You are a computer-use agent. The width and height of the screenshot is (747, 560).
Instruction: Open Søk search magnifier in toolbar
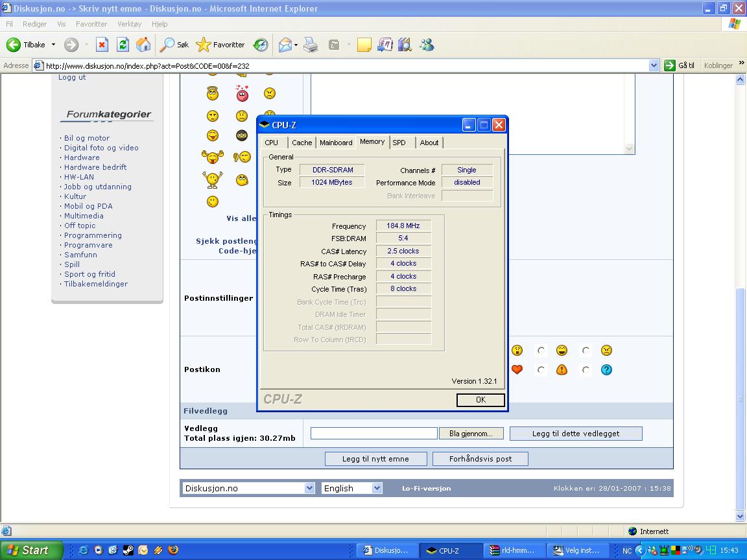click(x=174, y=45)
